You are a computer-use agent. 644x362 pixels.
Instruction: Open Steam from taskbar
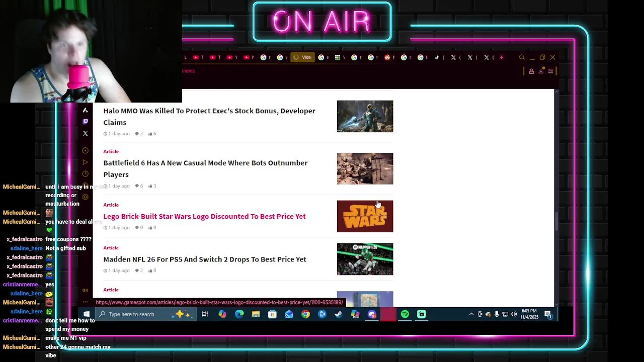pos(339,314)
